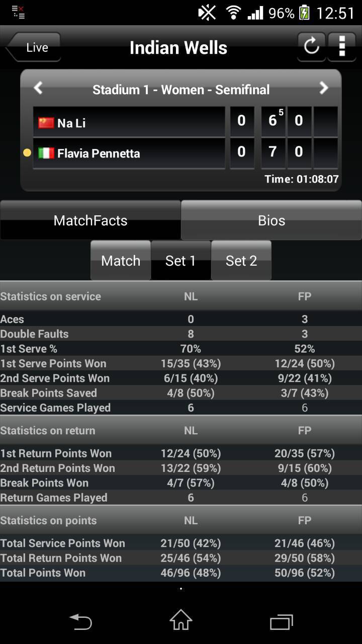Screen dimensions: 362x644
Task: Go back using the Live button
Action: coord(34,47)
